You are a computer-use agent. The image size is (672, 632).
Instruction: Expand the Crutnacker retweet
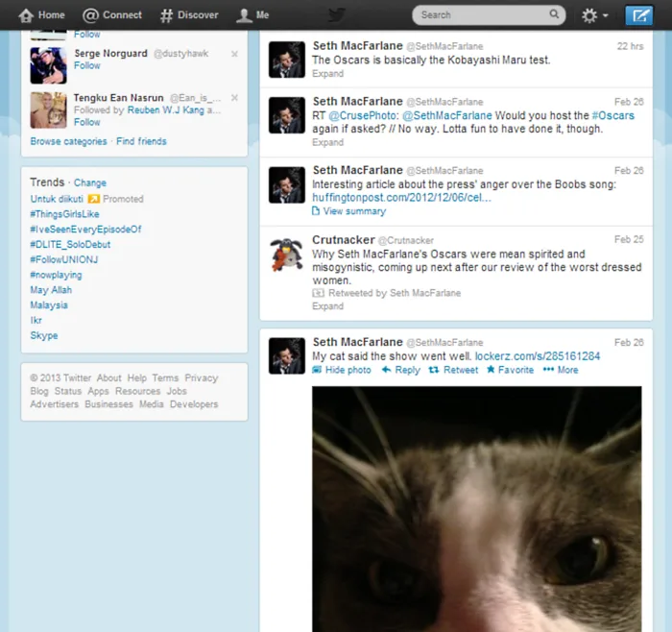(x=328, y=306)
